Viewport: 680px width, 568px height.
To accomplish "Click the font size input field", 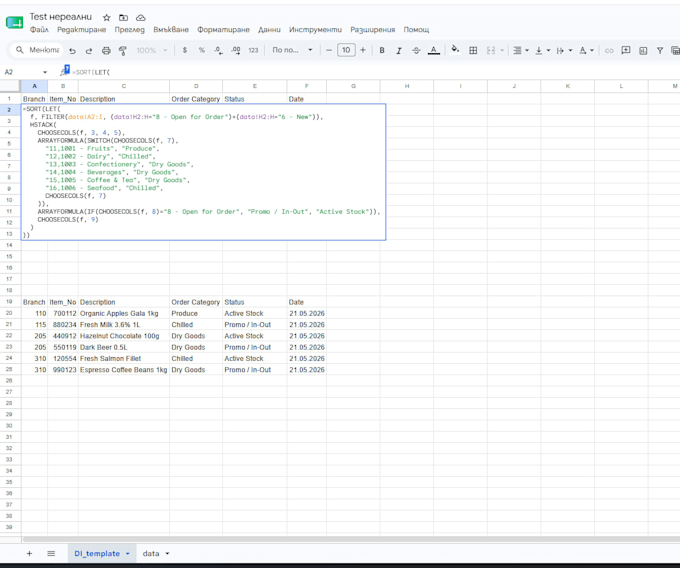I will tap(346, 50).
